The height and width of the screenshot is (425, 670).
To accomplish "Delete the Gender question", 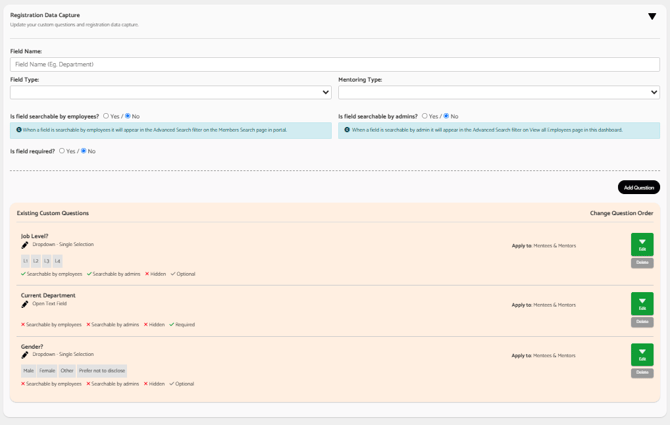I will (x=642, y=373).
